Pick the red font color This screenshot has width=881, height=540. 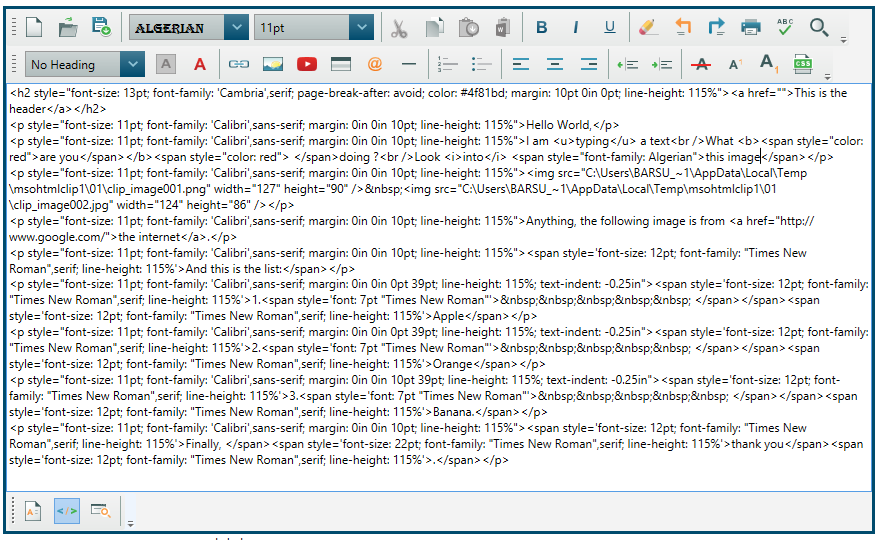coord(200,64)
